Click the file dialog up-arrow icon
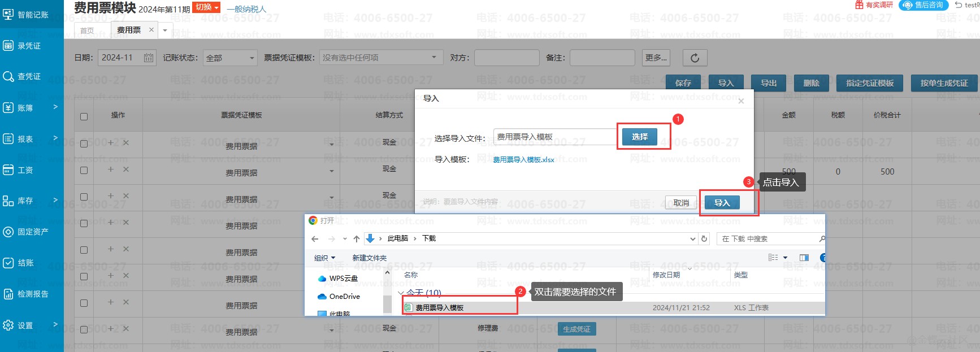980x352 pixels. [x=357, y=239]
